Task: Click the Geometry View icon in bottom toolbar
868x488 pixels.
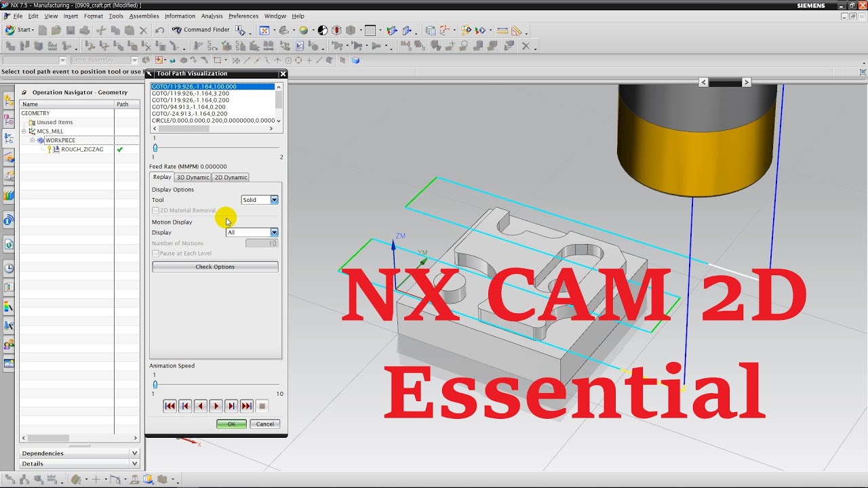Action: 38,479
